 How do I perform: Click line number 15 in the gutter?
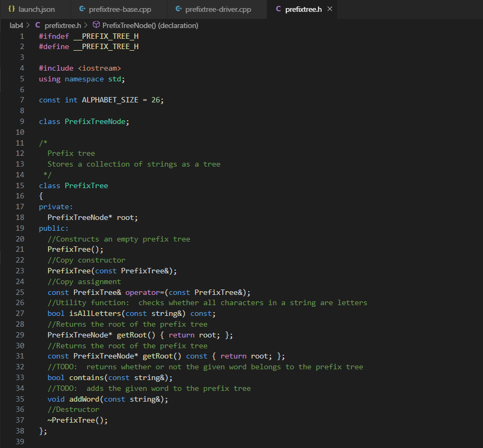pos(21,185)
